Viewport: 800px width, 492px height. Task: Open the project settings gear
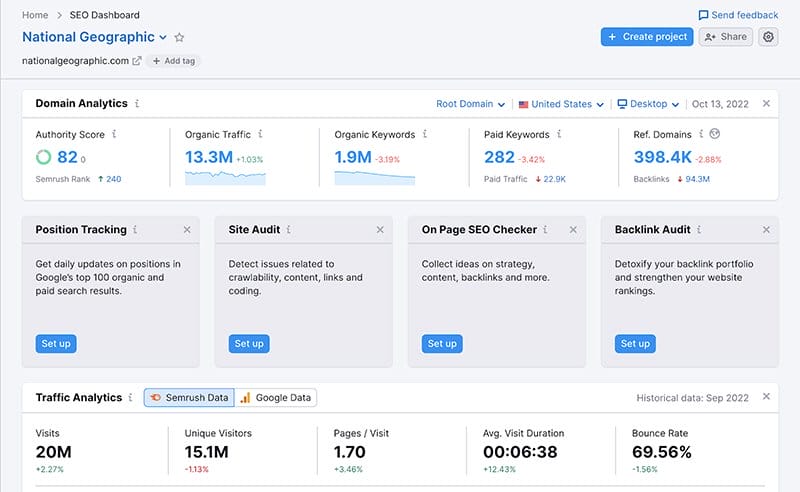(768, 37)
